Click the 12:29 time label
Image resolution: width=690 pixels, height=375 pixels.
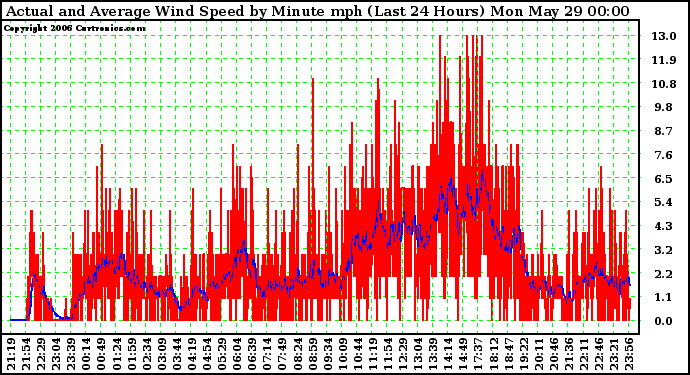click(x=403, y=354)
